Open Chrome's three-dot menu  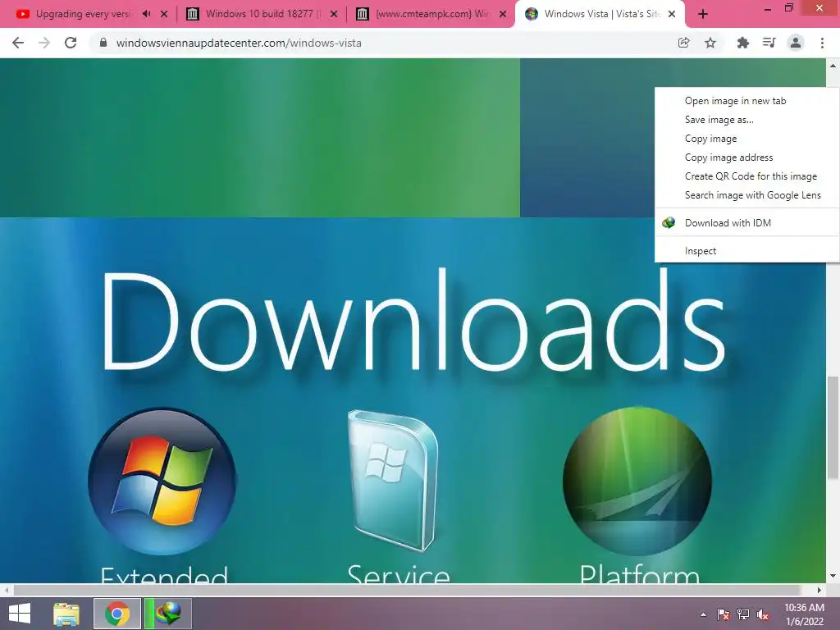822,43
